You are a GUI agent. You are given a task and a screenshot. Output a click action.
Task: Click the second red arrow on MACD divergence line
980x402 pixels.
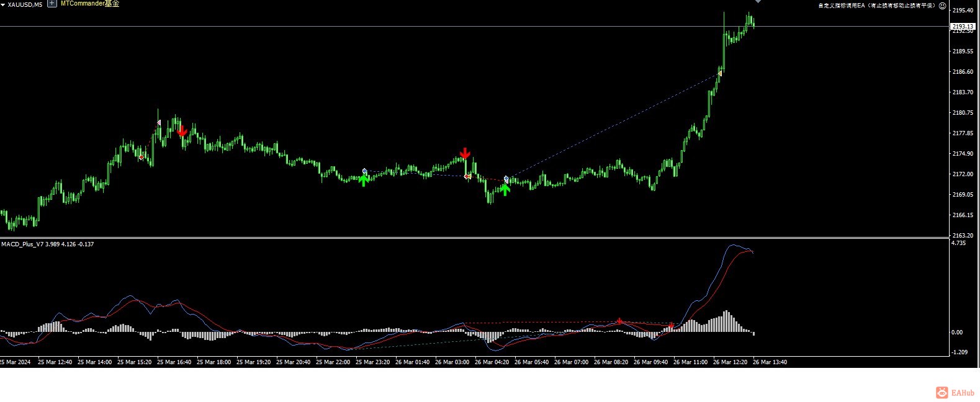(671, 325)
